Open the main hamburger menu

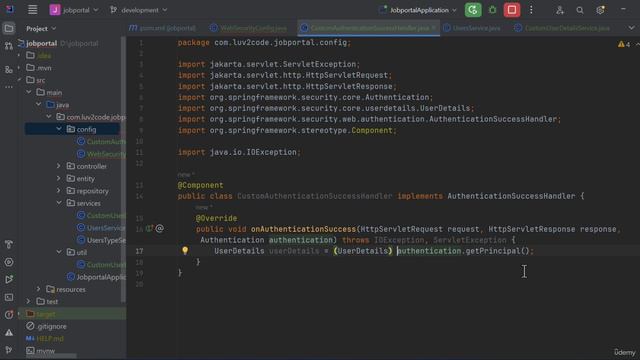(32, 10)
